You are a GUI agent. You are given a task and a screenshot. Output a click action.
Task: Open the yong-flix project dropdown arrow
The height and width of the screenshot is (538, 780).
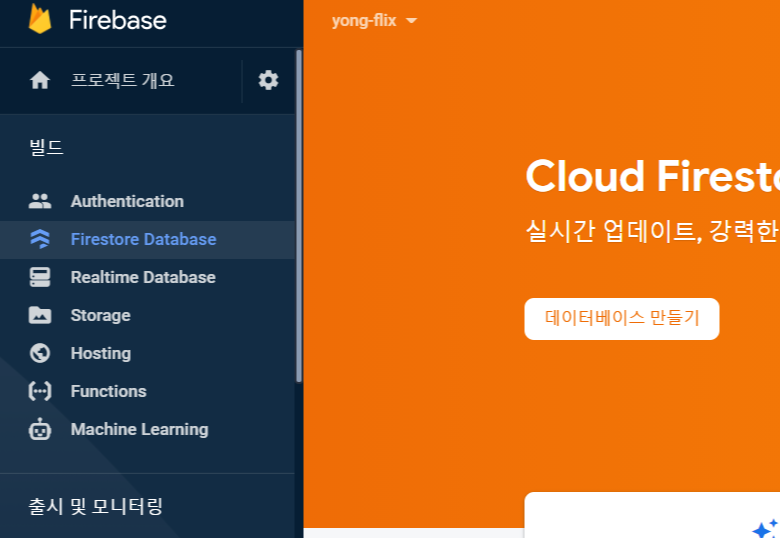pos(411,21)
